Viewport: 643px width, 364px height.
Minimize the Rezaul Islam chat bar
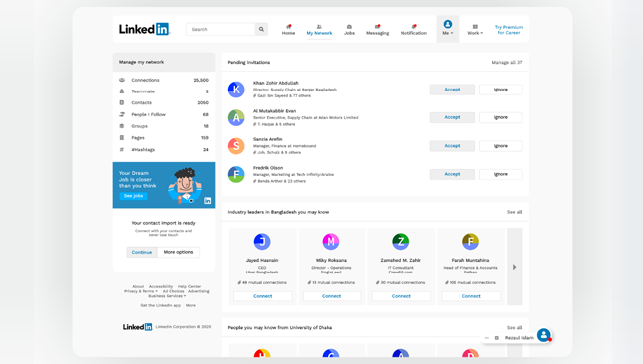(487, 338)
